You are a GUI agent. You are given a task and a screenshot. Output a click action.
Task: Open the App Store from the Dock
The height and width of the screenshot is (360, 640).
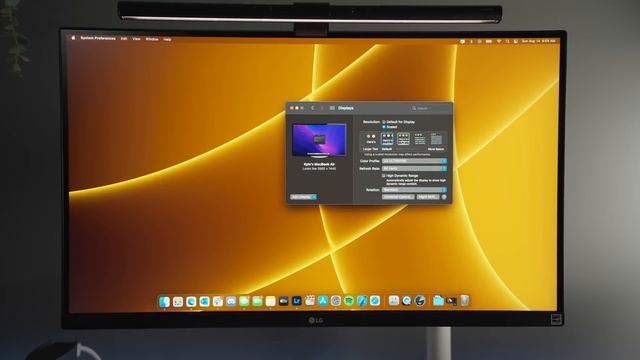[323, 301]
